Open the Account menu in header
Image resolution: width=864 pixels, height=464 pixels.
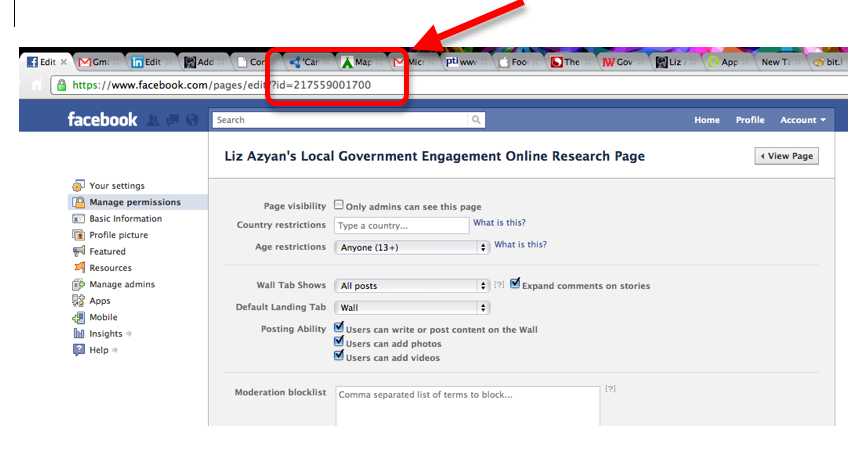click(803, 120)
